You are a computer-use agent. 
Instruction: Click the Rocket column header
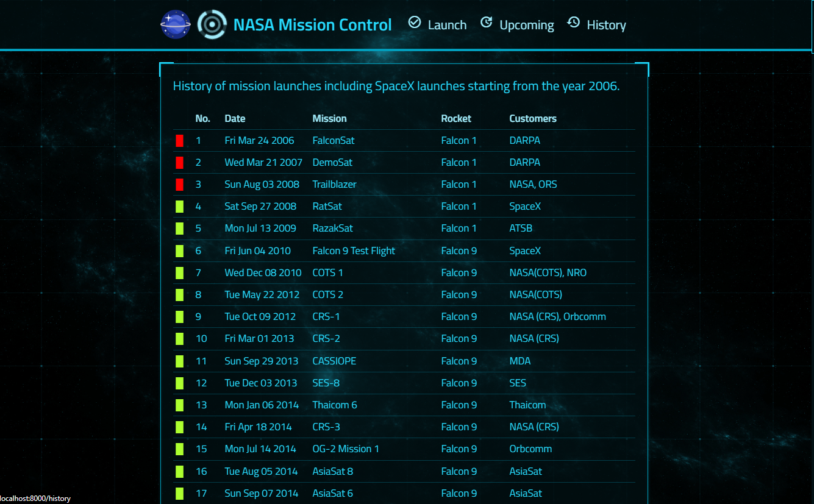456,118
